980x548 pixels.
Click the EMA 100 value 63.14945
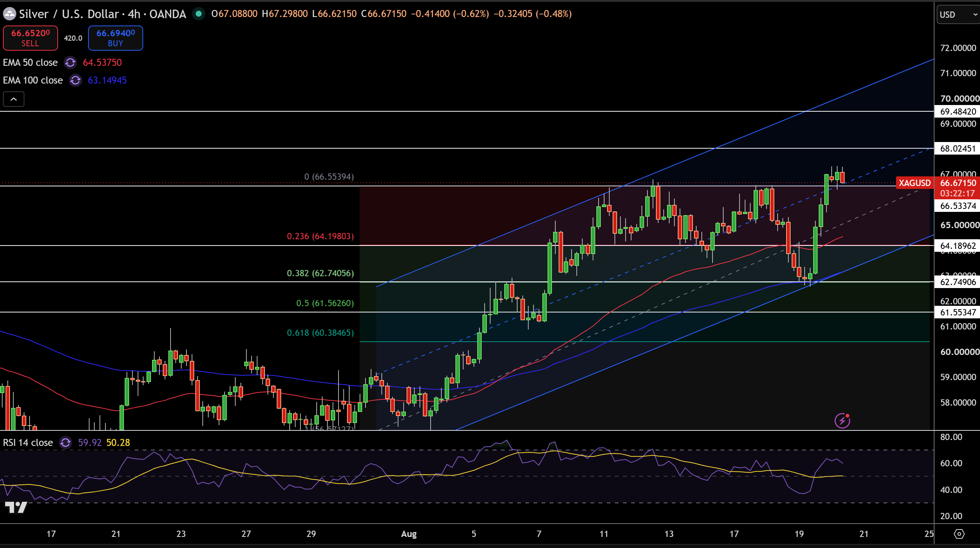coord(107,80)
